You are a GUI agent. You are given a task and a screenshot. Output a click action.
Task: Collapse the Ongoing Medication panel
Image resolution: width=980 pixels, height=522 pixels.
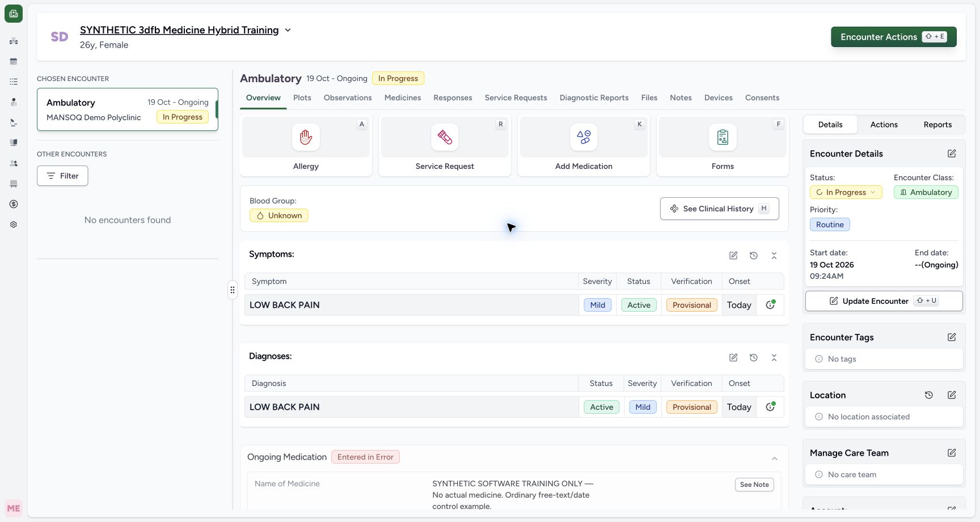(775, 459)
